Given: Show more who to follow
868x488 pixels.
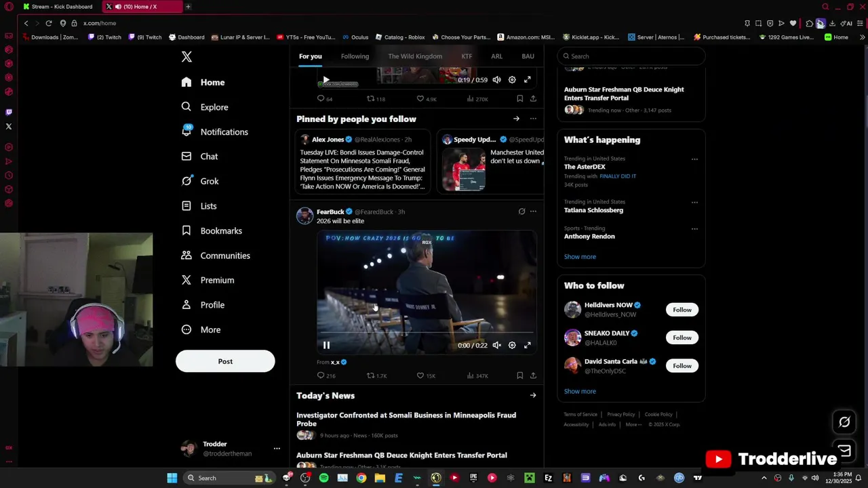Looking at the screenshot, I should pyautogui.click(x=580, y=391).
